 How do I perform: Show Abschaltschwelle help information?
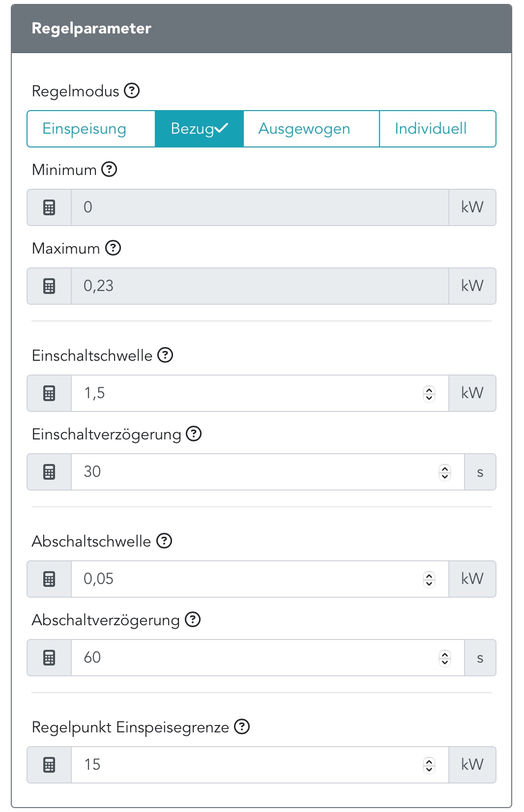coord(164,541)
